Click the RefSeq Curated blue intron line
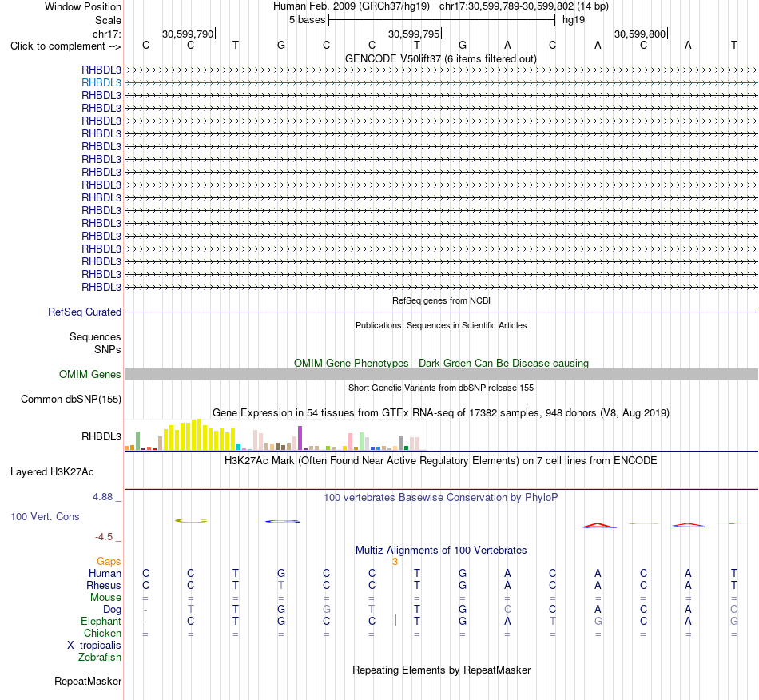 [441, 312]
